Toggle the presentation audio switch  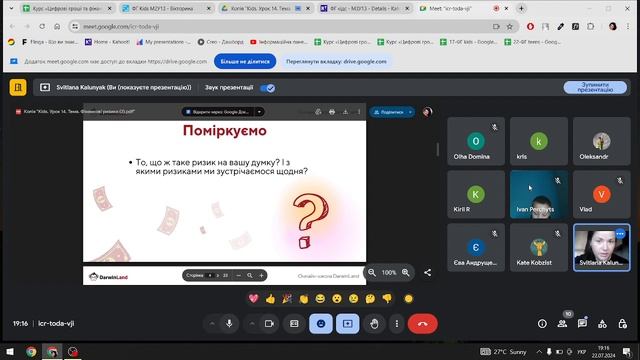tap(268, 88)
